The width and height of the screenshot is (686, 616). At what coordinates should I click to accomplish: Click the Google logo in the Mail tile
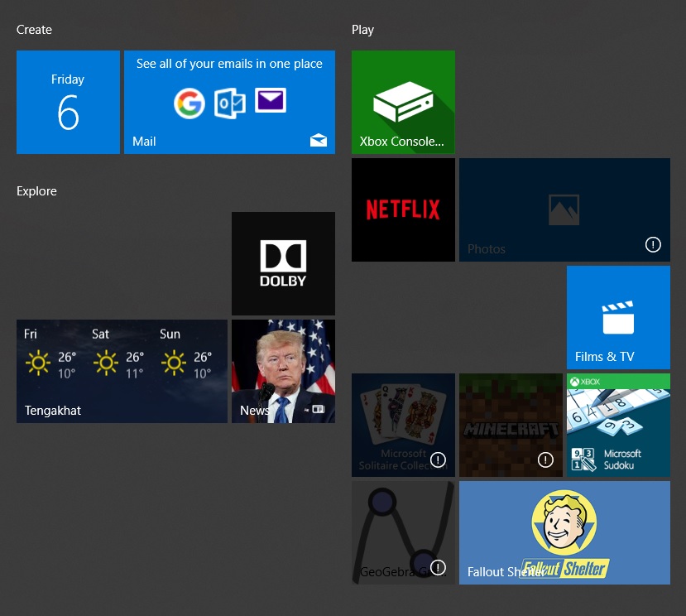pyautogui.click(x=189, y=103)
